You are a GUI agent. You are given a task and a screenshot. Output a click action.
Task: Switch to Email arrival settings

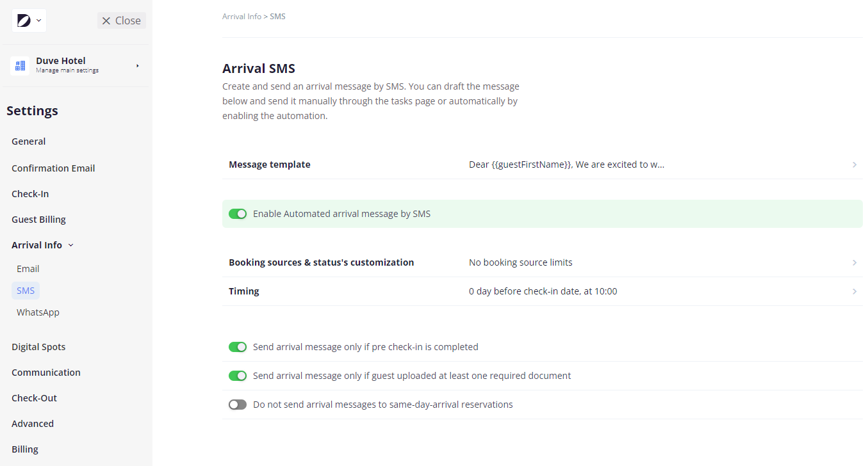pos(28,268)
